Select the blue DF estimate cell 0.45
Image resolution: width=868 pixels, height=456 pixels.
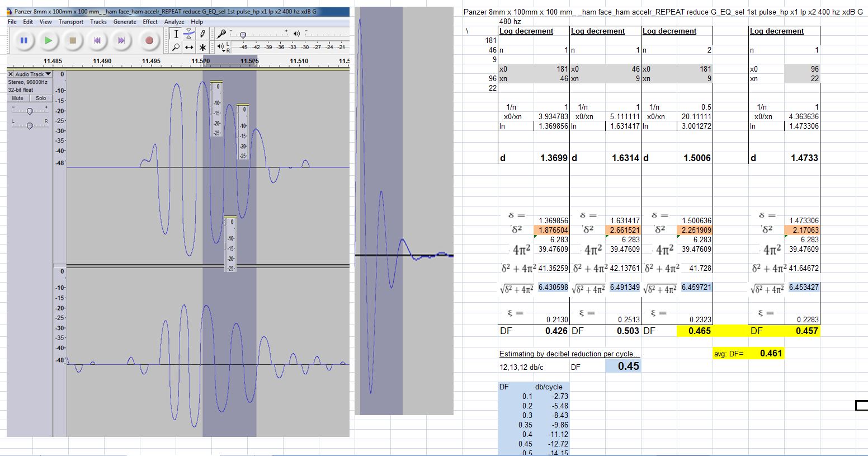(x=623, y=366)
